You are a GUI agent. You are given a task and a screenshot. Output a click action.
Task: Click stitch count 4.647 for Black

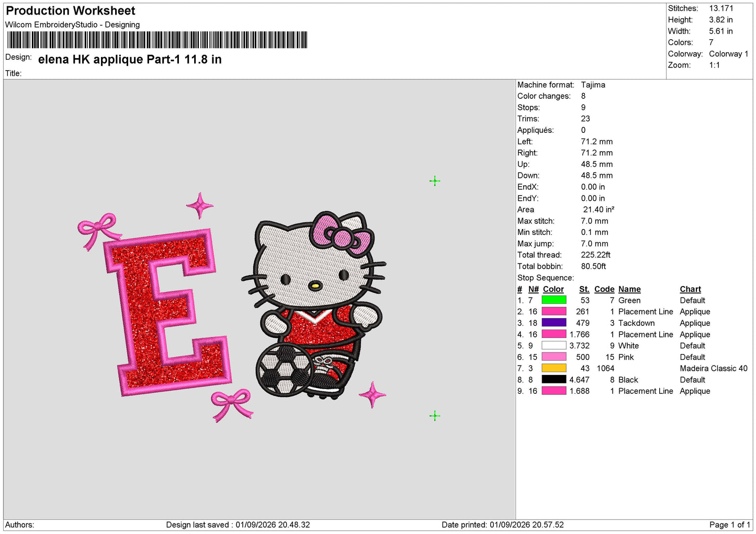(580, 380)
